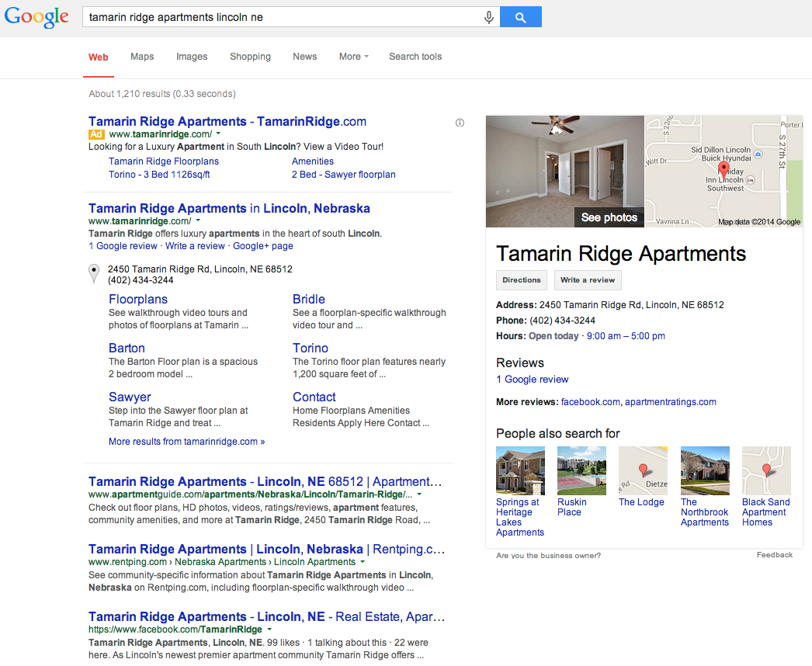Open the apartmentguide.com Tamarin Ridge result
The height and width of the screenshot is (666, 812).
pos(265,481)
